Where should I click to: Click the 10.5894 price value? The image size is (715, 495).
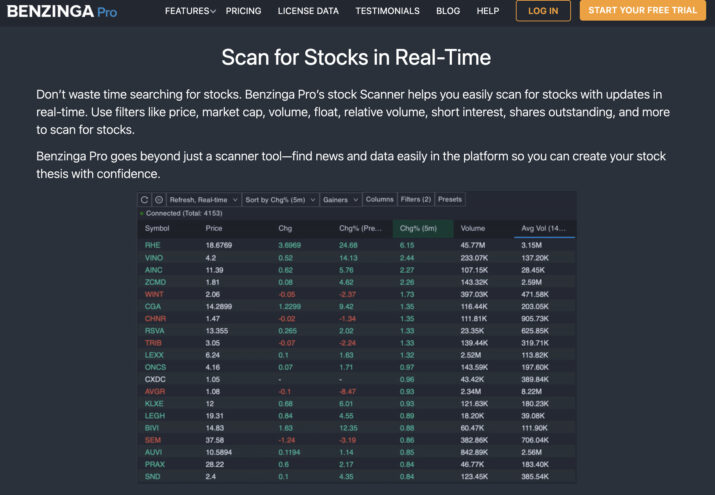pyautogui.click(x=219, y=452)
